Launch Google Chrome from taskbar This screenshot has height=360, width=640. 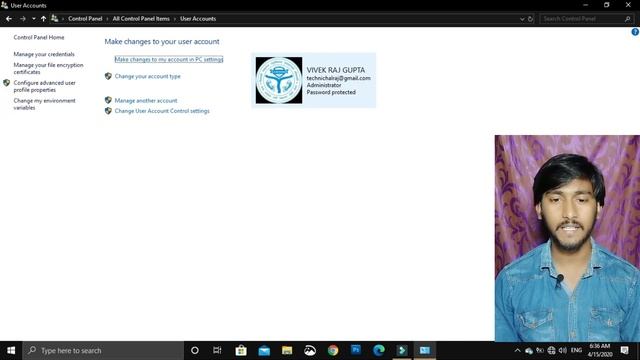333,351
